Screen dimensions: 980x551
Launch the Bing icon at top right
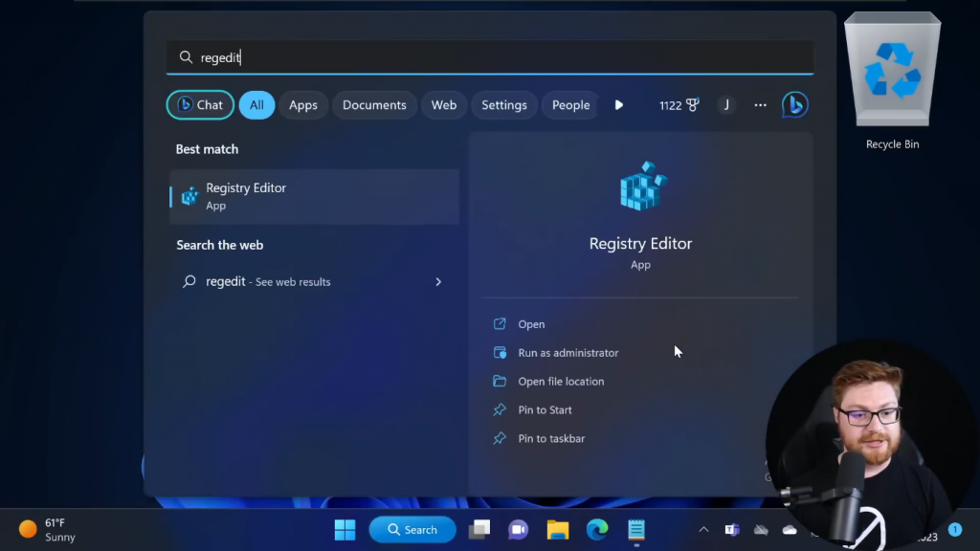[x=795, y=105]
